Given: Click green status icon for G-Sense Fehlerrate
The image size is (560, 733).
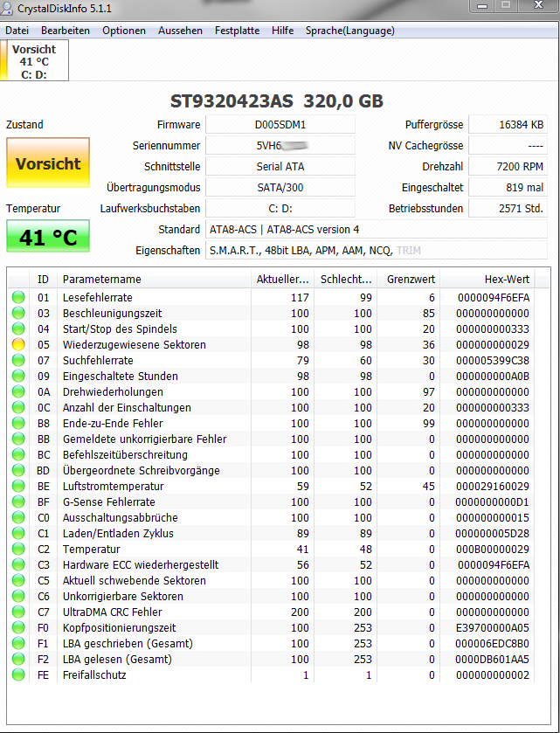Looking at the screenshot, I should coord(17,502).
